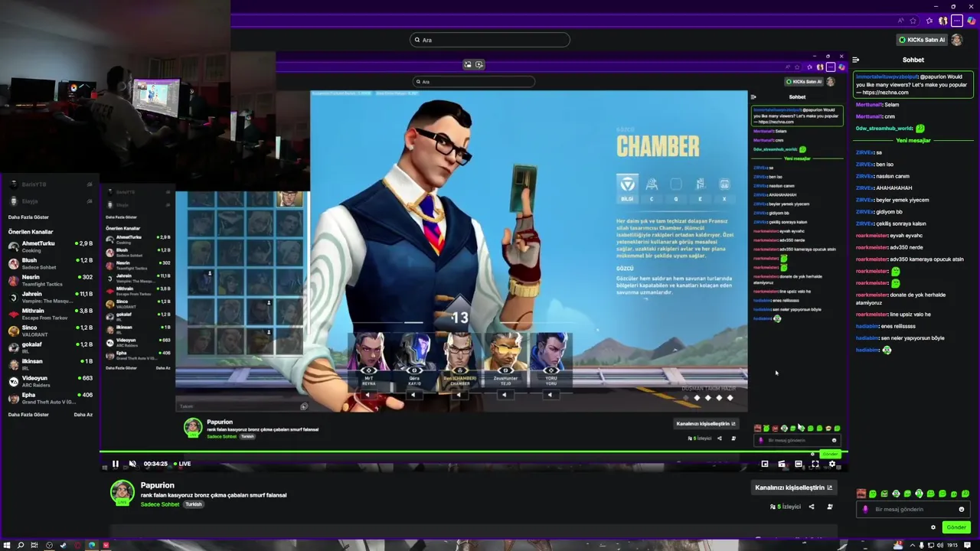Open the Copilot sidebar icon
980x551 pixels.
point(971,21)
